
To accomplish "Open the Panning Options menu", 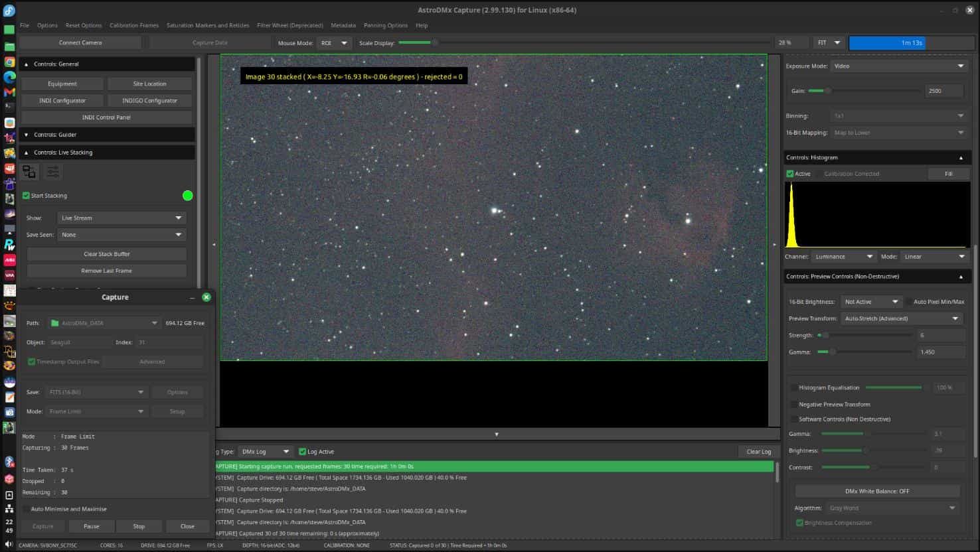I will 385,25.
